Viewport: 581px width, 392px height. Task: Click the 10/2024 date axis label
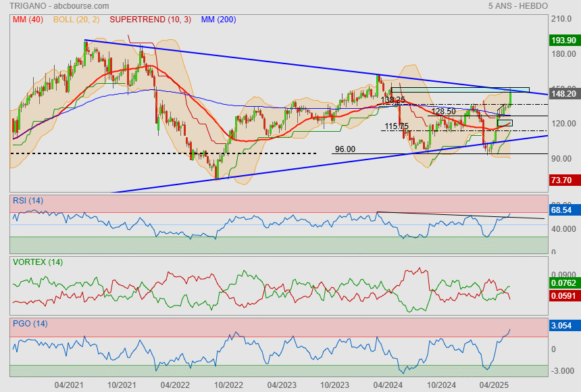441,385
